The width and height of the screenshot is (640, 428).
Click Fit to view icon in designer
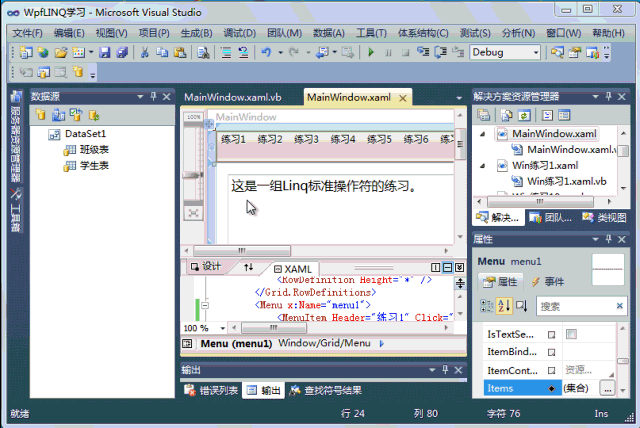pos(193,213)
